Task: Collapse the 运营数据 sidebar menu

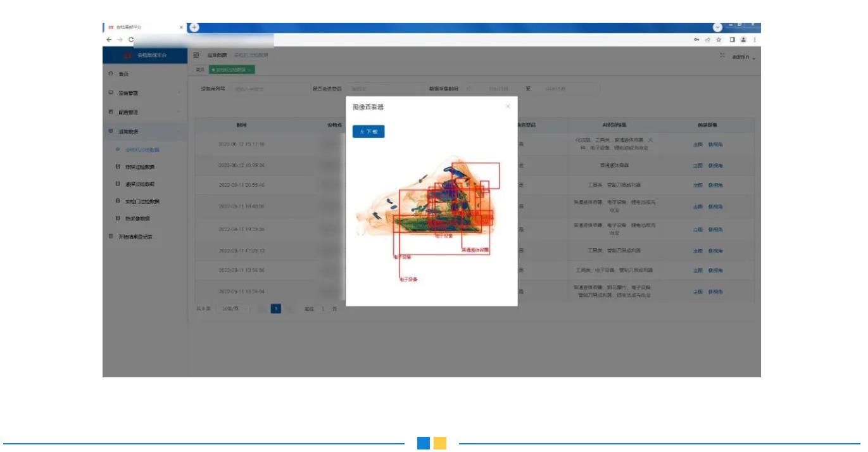Action: click(145, 131)
